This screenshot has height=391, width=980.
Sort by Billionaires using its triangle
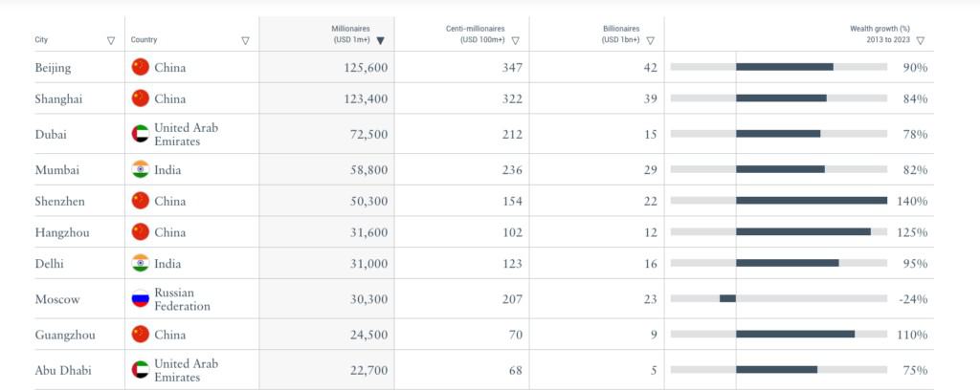click(651, 40)
